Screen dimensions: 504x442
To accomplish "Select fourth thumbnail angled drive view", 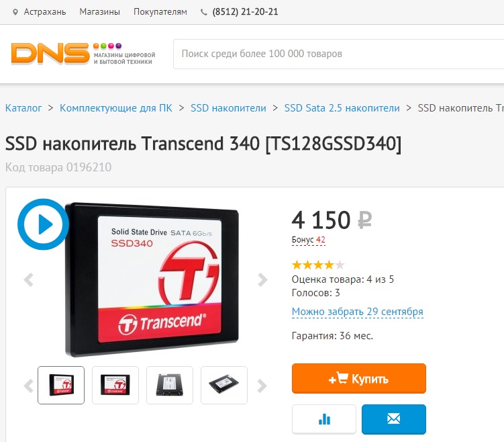I will pyautogui.click(x=224, y=385).
